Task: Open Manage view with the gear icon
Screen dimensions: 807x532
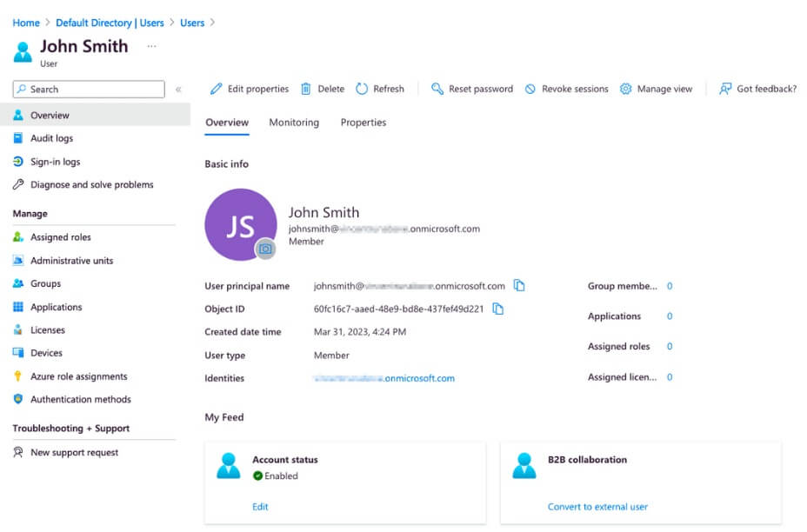Action: point(625,89)
